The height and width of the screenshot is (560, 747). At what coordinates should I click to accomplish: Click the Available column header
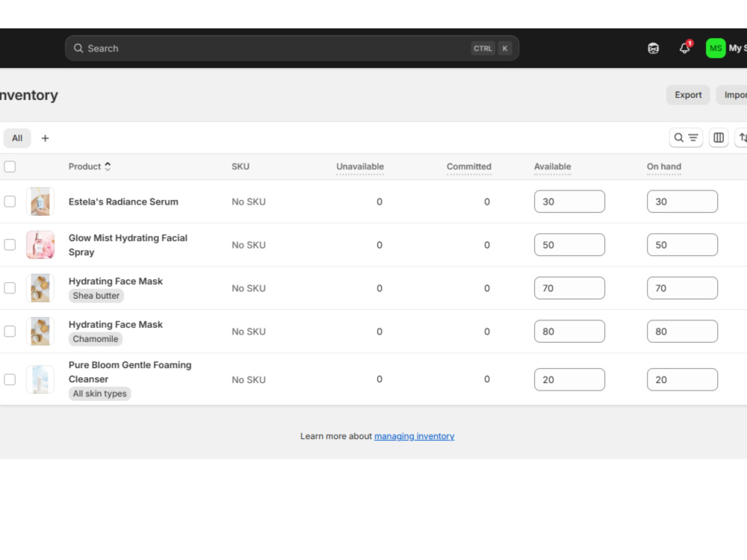coord(552,167)
